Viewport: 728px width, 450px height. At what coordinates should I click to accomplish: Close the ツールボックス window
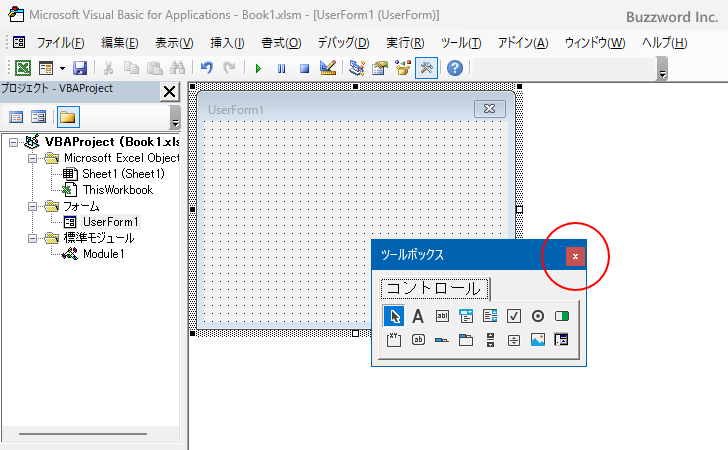pyautogui.click(x=575, y=256)
